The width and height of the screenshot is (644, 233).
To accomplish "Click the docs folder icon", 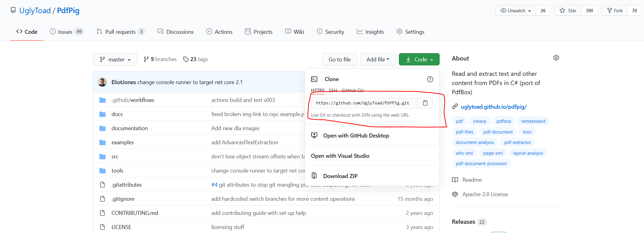I will 102,114.
